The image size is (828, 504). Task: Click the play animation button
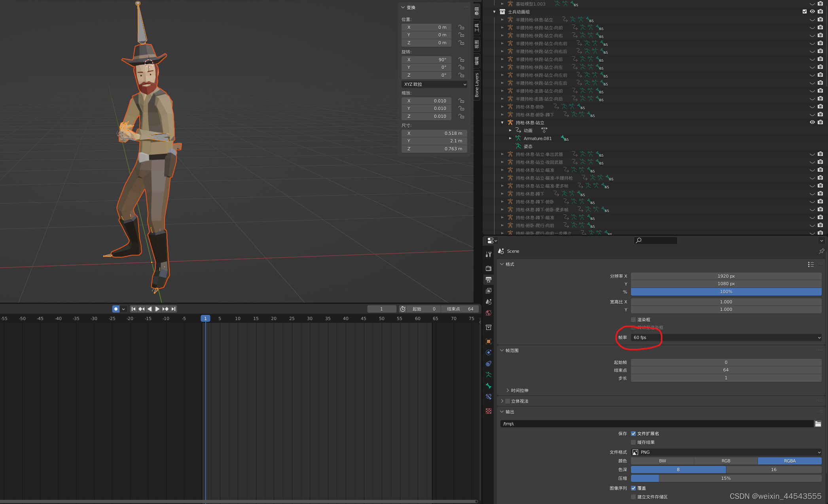157,309
